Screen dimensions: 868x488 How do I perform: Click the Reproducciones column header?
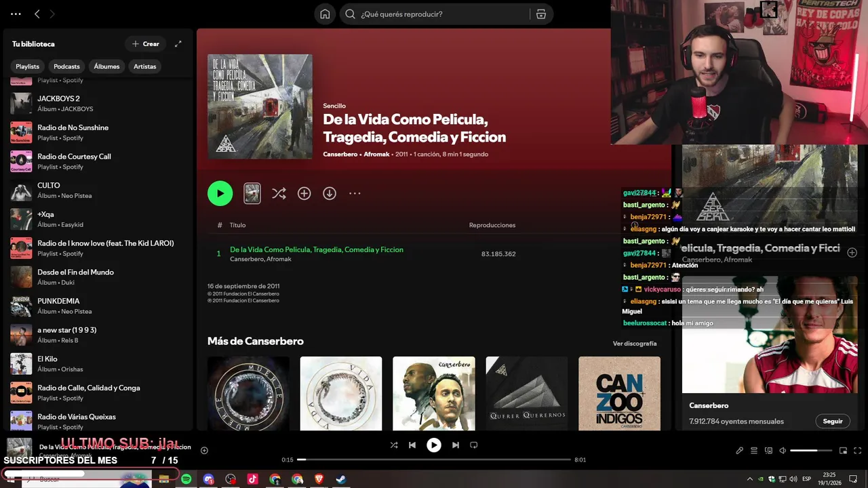492,225
